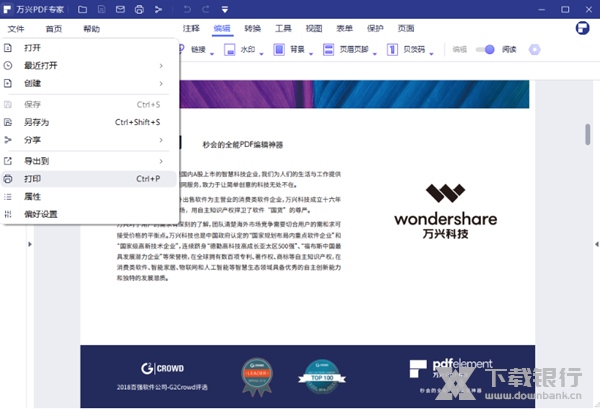Switch to the 注释 tab

coord(191,28)
